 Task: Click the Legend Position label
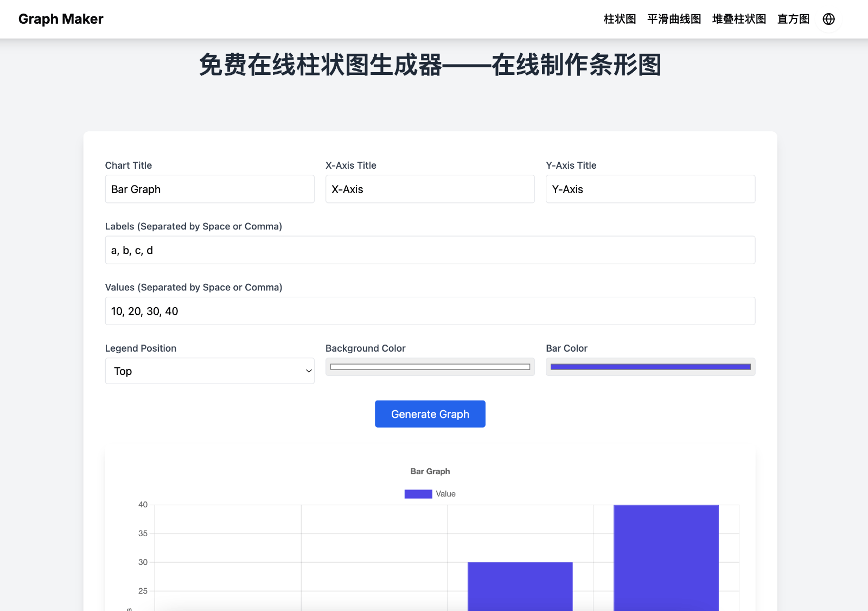point(141,348)
